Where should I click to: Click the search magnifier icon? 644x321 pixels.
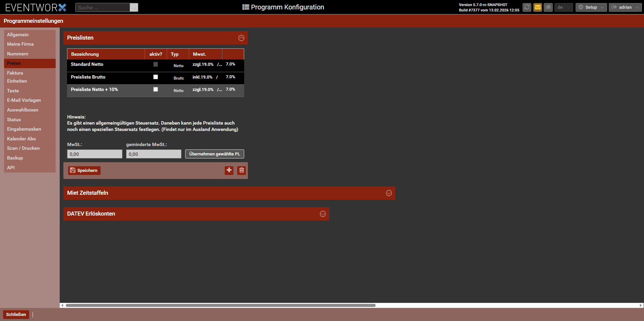(x=134, y=7)
